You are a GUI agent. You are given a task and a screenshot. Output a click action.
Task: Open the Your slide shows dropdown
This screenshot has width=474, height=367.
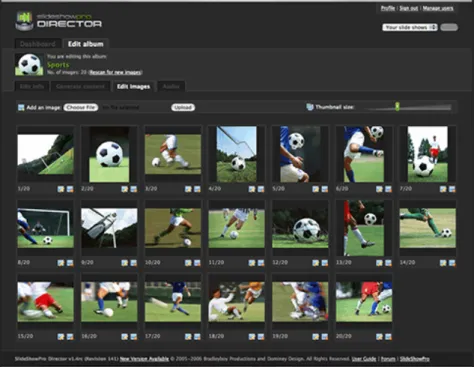click(410, 27)
